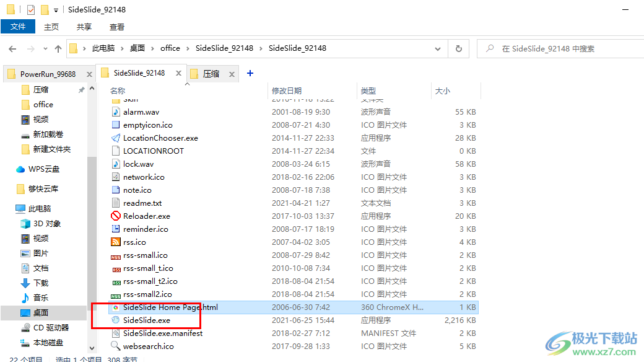Sort by the 类型 column header
This screenshot has height=362, width=644.
coord(368,91)
